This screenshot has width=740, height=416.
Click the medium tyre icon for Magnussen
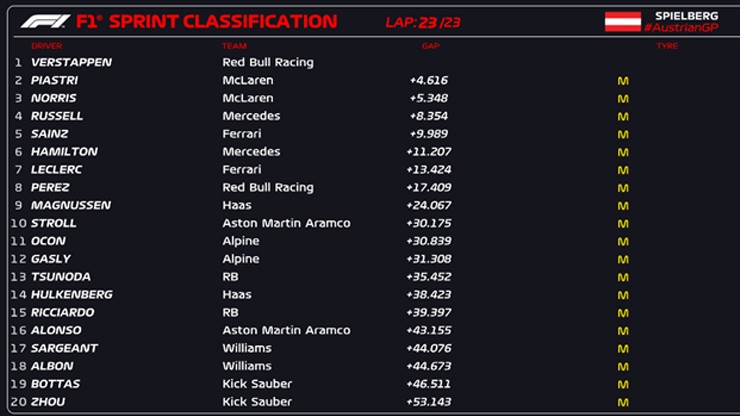click(x=623, y=205)
